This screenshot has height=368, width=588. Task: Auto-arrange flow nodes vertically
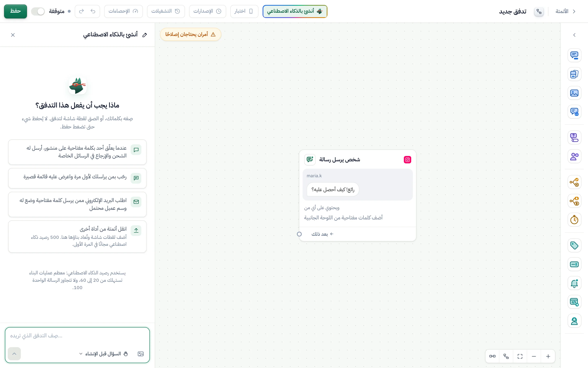coord(506,356)
